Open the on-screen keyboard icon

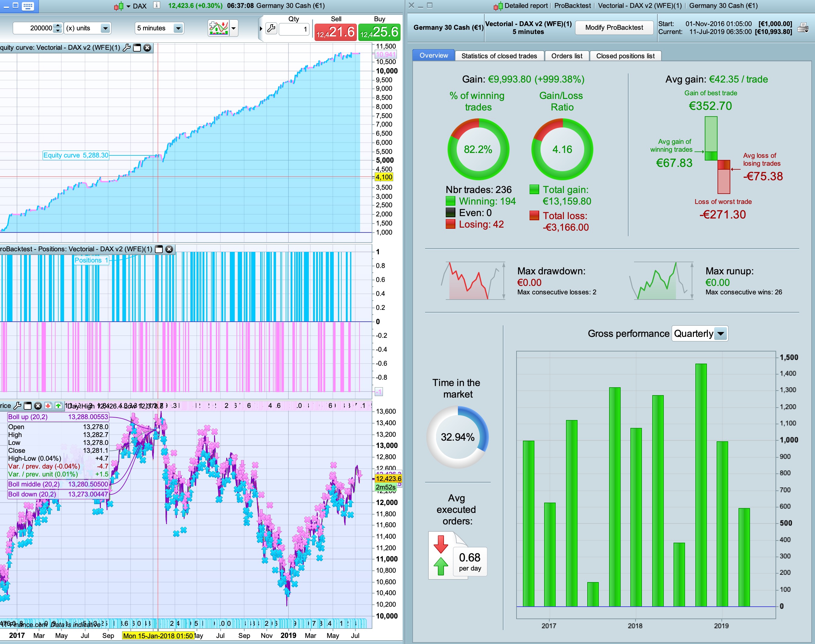pyautogui.click(x=28, y=6)
